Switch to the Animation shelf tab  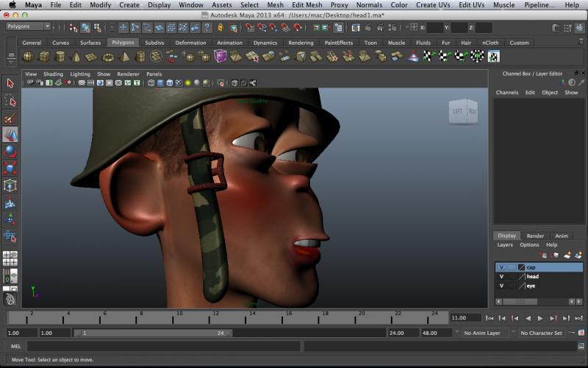click(x=229, y=43)
